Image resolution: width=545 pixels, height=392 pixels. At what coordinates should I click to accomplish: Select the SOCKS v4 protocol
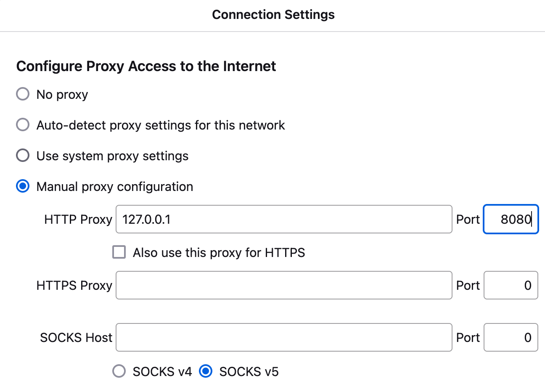119,371
